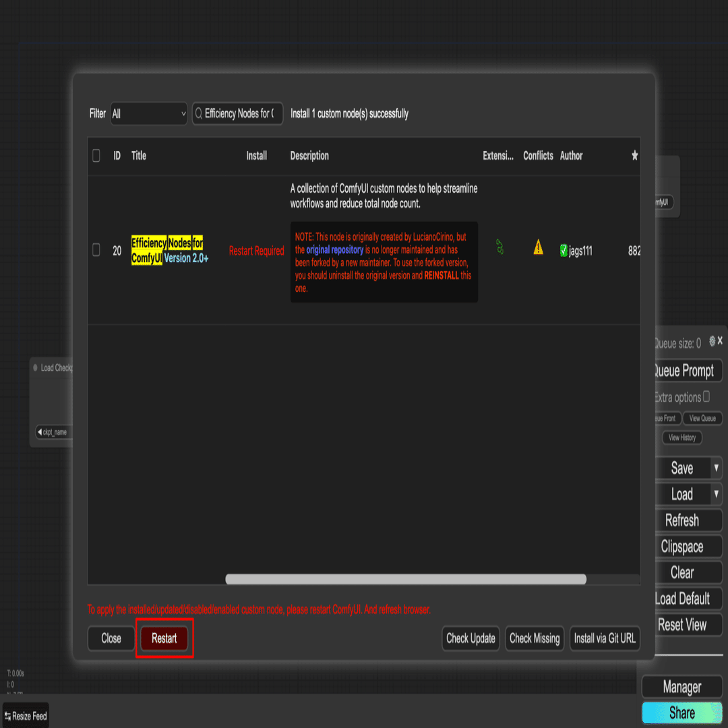Open the original repository link

coord(335,250)
